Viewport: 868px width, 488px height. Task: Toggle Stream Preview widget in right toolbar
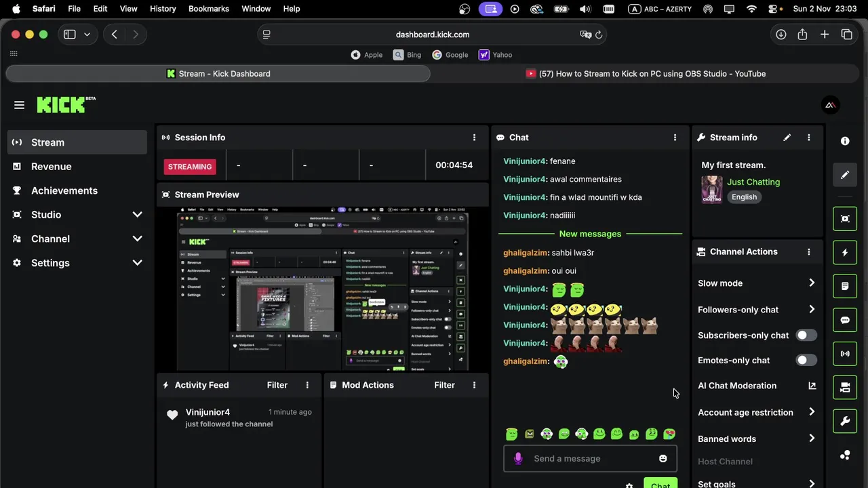(x=845, y=219)
